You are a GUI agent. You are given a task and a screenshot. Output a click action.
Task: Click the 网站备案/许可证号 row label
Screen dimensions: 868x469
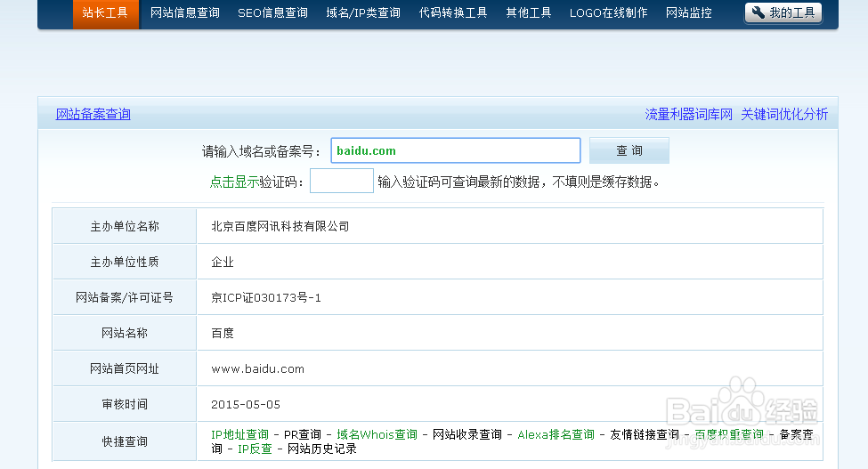(125, 297)
